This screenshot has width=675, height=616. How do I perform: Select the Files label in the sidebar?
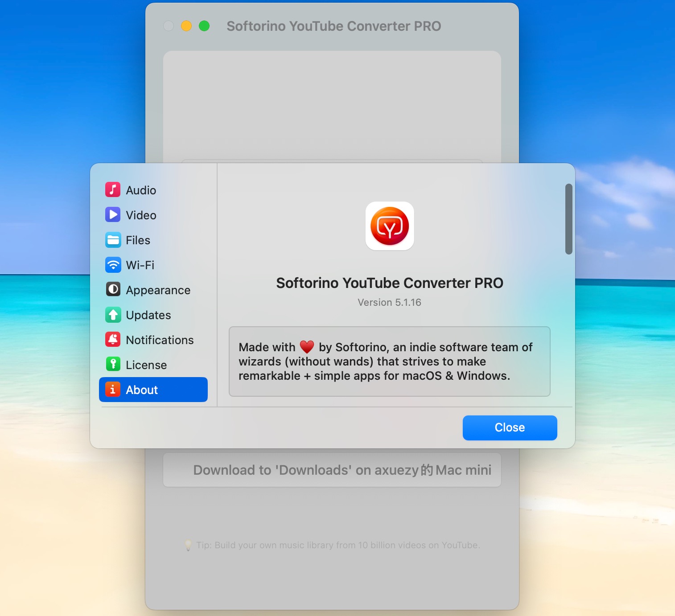(x=138, y=240)
